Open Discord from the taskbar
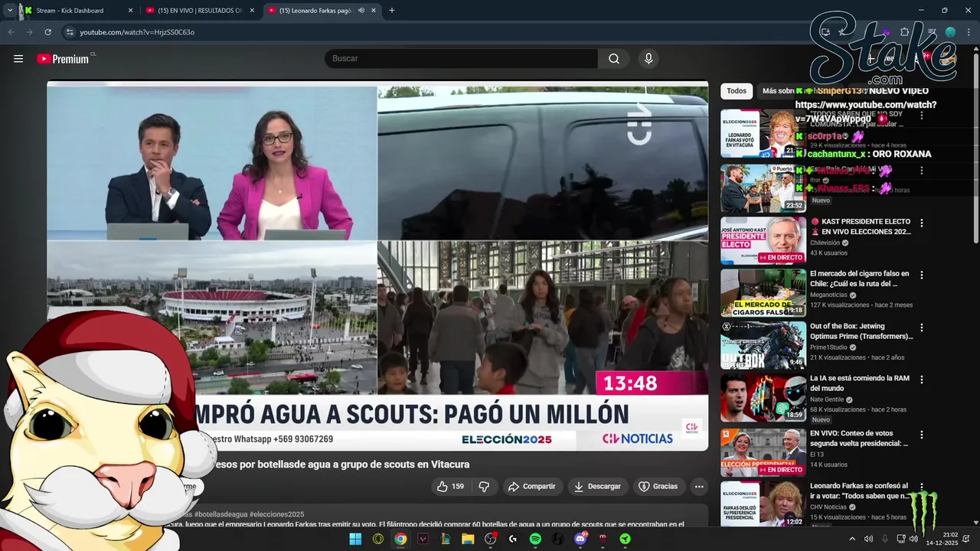Viewport: 980px width, 551px height. (580, 539)
